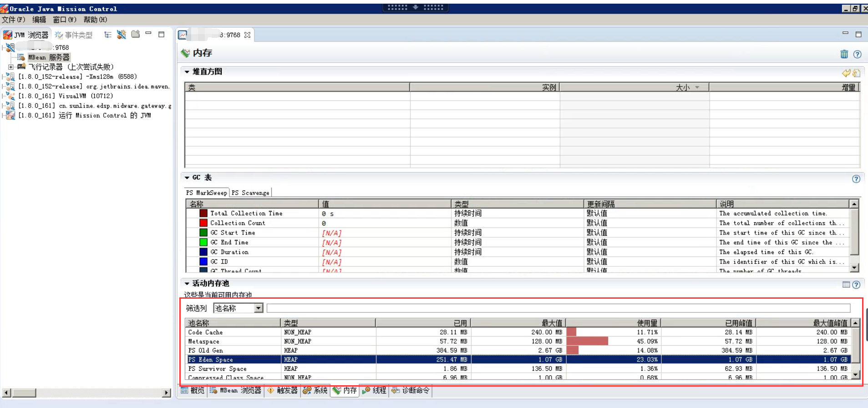Click the GC Duration color swatch
The image size is (868, 408).
203,252
